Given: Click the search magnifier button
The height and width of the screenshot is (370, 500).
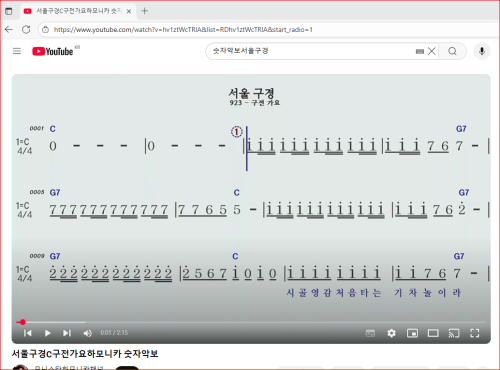Looking at the screenshot, I should click(x=452, y=51).
